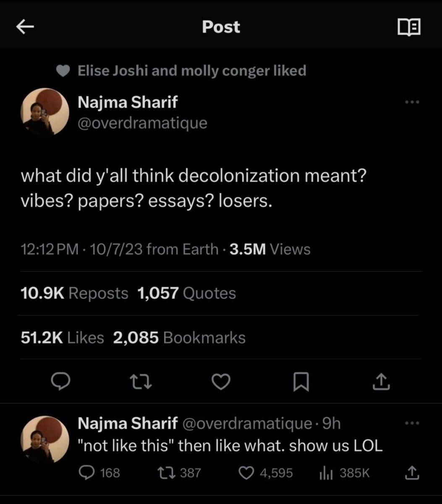Open the 10.9K Reposts list
442x504 pixels.
tap(74, 293)
